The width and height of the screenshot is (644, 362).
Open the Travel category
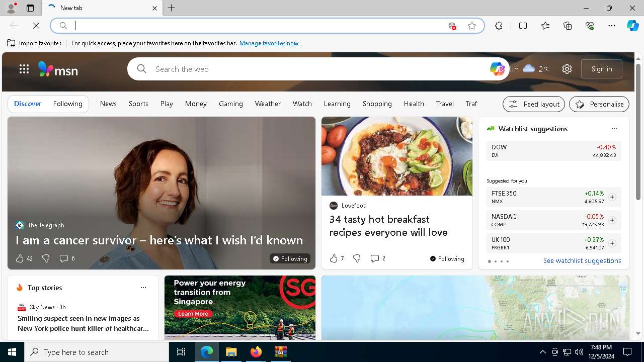[445, 104]
